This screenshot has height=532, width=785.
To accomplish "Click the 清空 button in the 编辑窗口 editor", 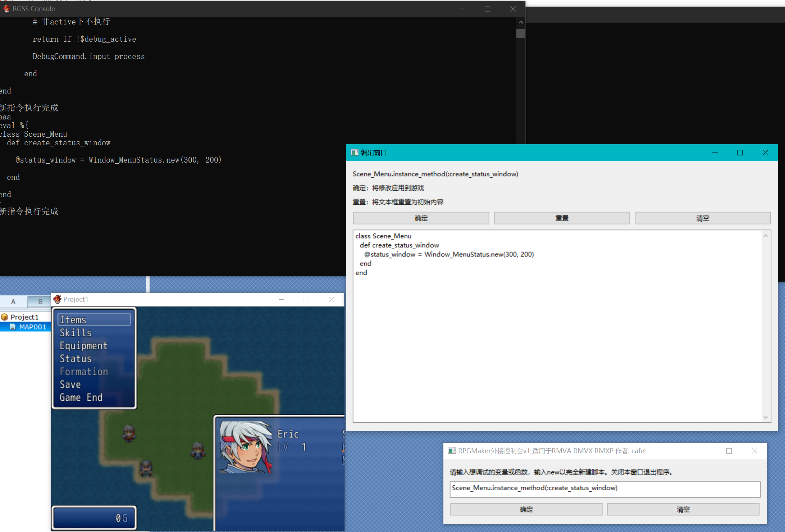I will coord(703,218).
